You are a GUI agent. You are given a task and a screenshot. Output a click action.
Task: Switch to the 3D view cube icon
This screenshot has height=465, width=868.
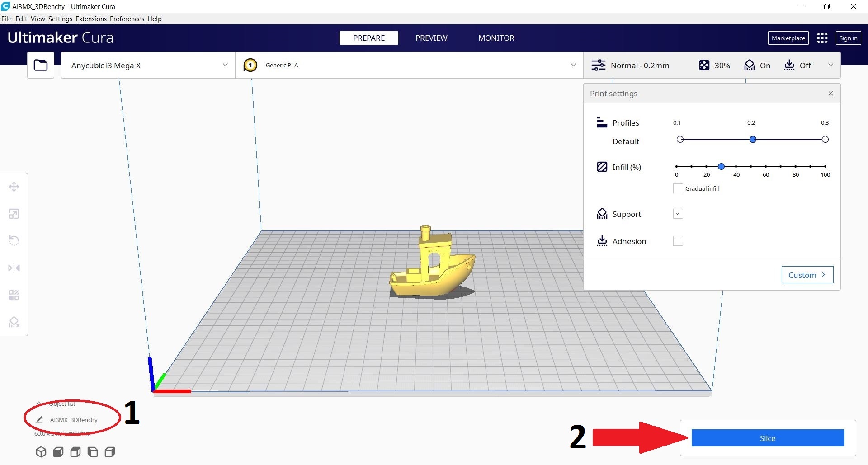[x=41, y=452]
